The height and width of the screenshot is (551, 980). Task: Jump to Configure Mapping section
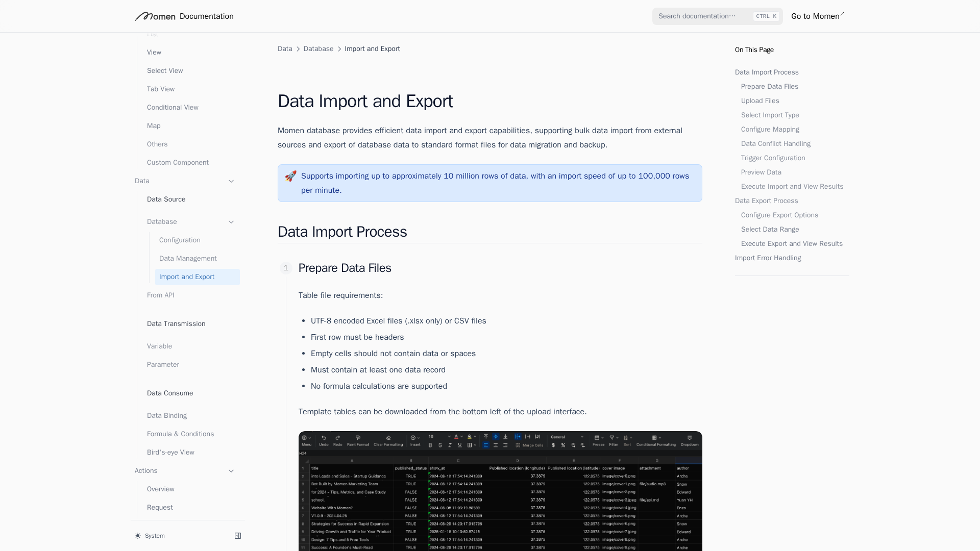click(x=770, y=130)
